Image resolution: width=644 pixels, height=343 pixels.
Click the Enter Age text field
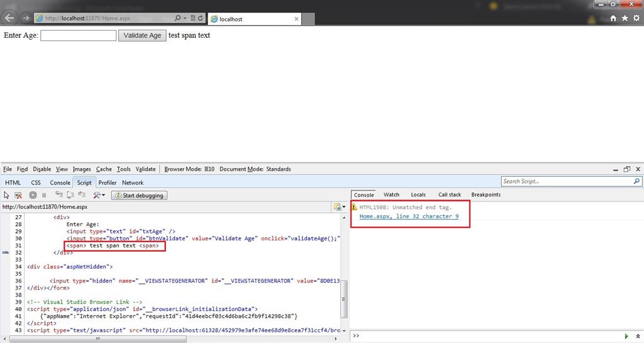pos(79,36)
